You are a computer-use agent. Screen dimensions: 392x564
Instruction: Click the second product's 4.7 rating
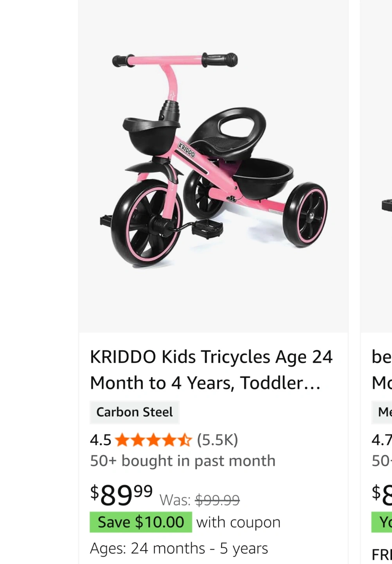[x=382, y=440]
